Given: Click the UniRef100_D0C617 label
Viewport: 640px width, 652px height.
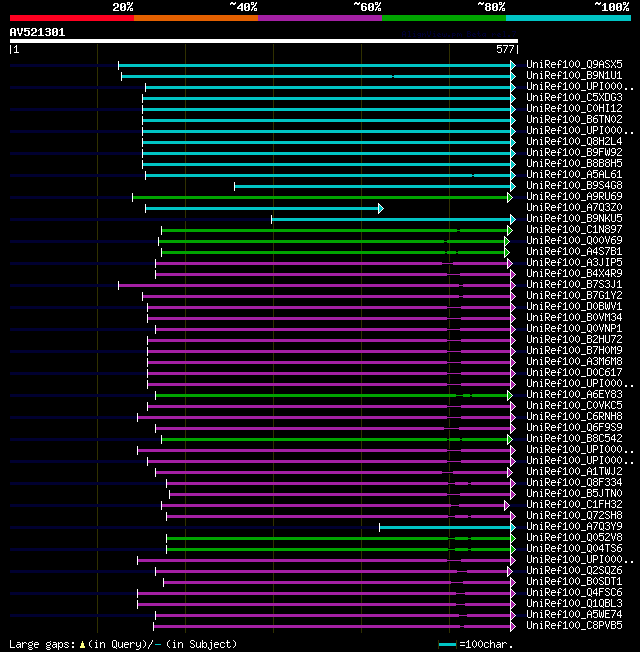Looking at the screenshot, I should click(574, 373).
